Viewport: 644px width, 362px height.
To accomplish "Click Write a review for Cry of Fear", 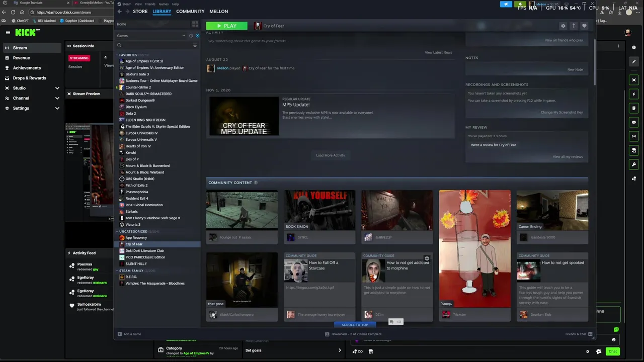I will click(x=494, y=145).
